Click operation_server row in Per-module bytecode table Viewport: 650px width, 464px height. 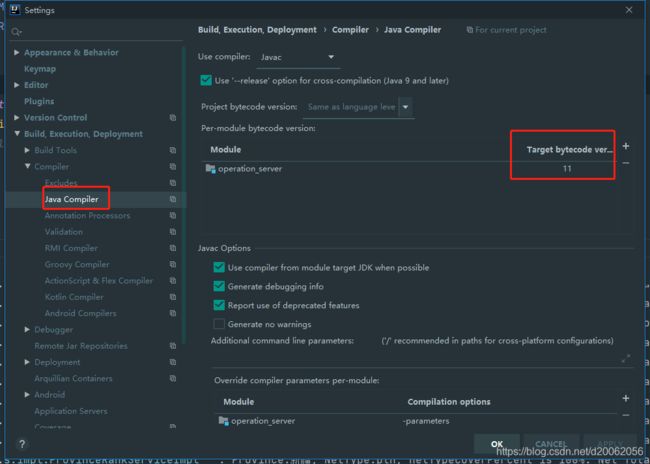point(410,169)
